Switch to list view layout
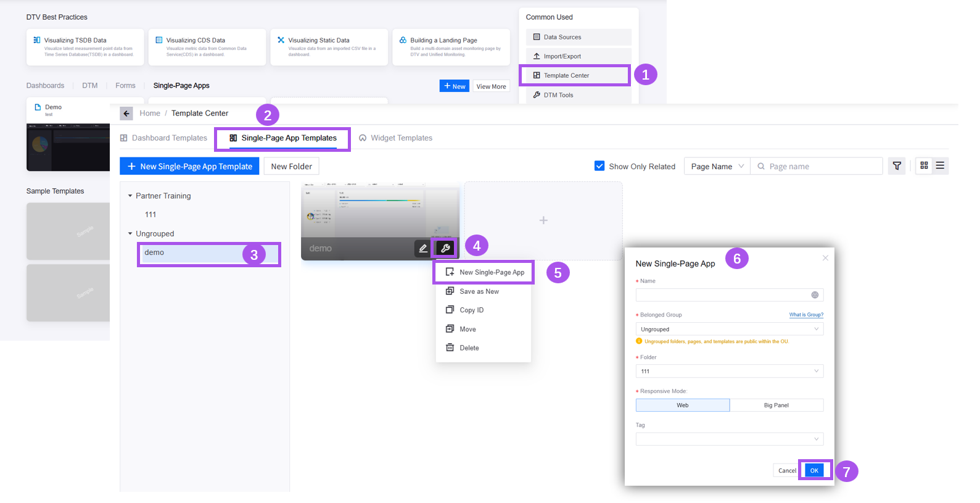This screenshot has width=980, height=503. pyautogui.click(x=940, y=165)
